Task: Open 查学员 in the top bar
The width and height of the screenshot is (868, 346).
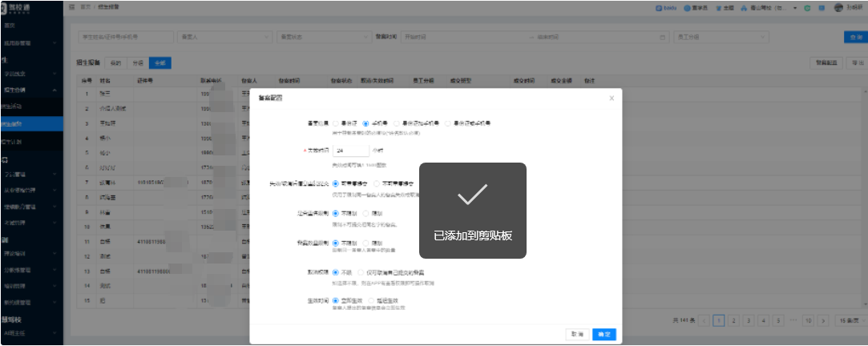Action: pyautogui.click(x=696, y=8)
